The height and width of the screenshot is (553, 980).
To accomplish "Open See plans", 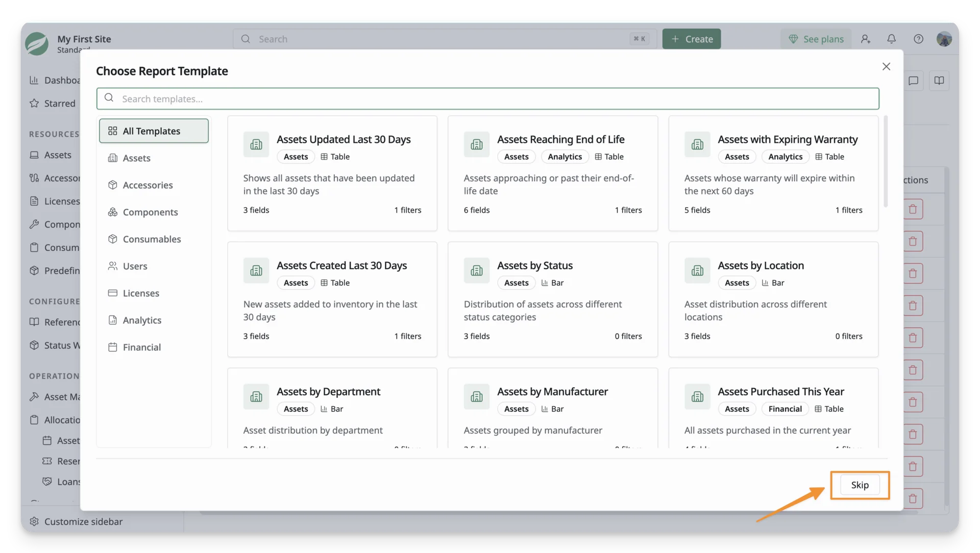I will (x=816, y=39).
